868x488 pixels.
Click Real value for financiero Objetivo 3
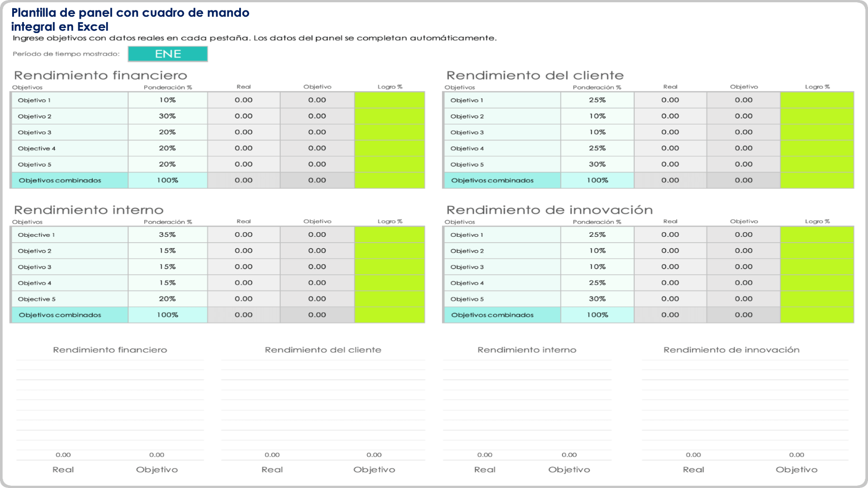(x=244, y=132)
